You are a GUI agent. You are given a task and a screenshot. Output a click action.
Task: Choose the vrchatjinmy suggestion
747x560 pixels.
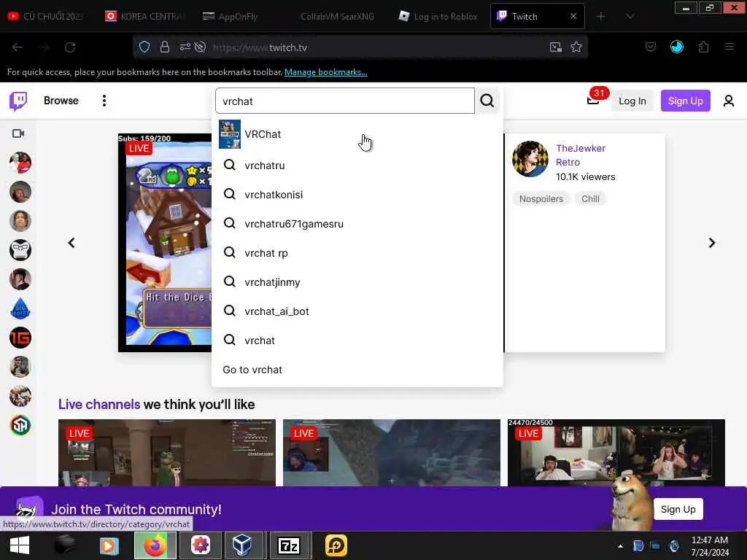[357, 282]
